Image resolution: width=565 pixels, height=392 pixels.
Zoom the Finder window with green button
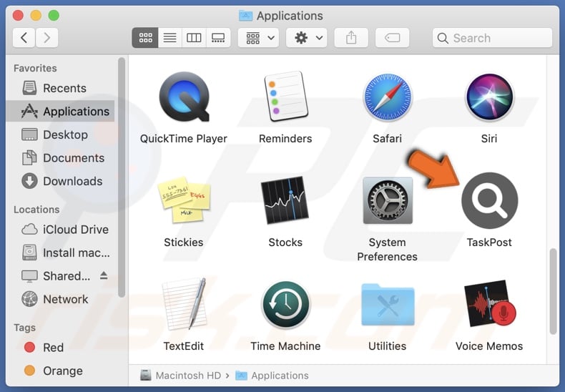pos(54,16)
